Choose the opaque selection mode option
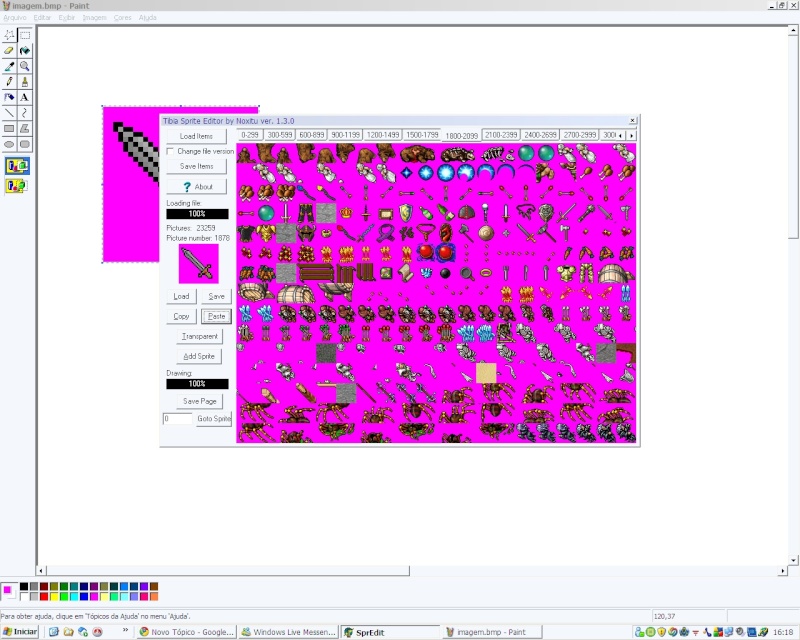This screenshot has height=640, width=800. 17,165
